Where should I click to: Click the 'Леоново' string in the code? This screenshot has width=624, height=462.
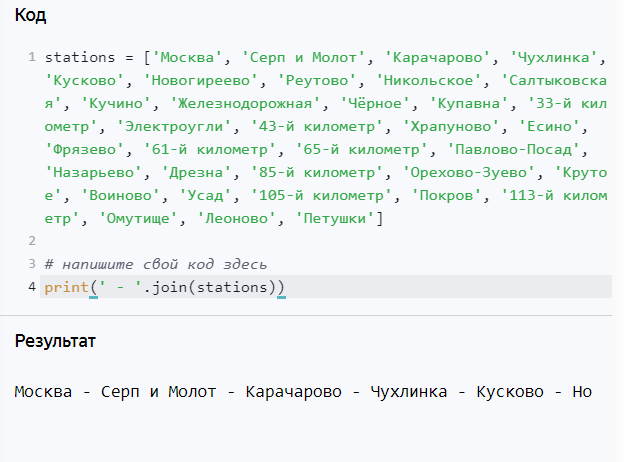coord(236,218)
